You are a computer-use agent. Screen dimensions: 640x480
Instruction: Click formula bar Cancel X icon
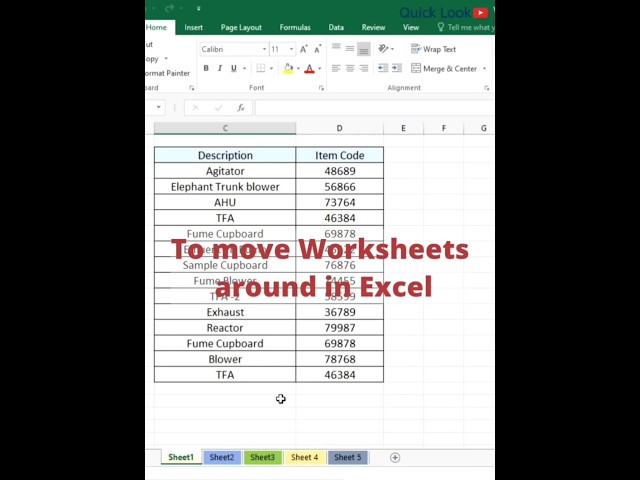pyautogui.click(x=195, y=108)
